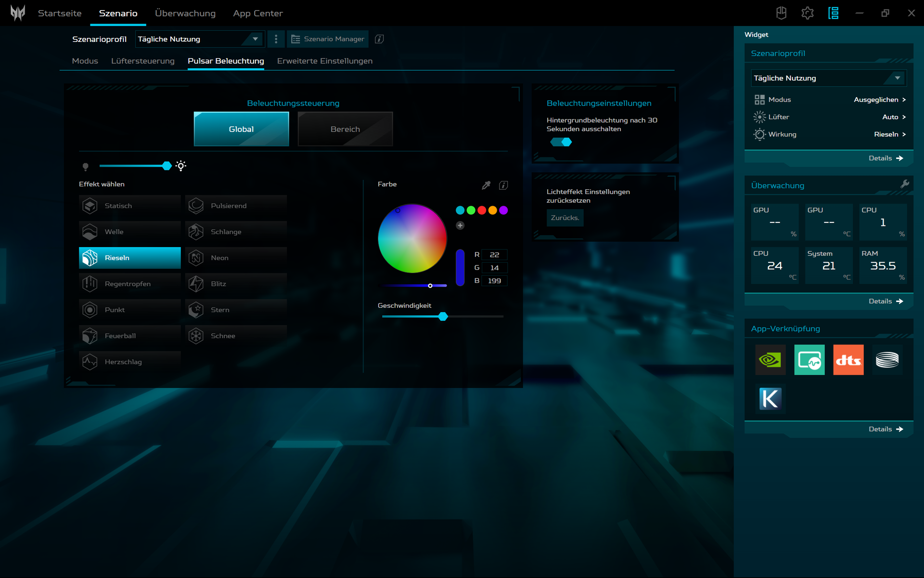Screen dimensions: 924x578
Task: Click the info icon next to Szenario Manager
Action: click(x=379, y=39)
